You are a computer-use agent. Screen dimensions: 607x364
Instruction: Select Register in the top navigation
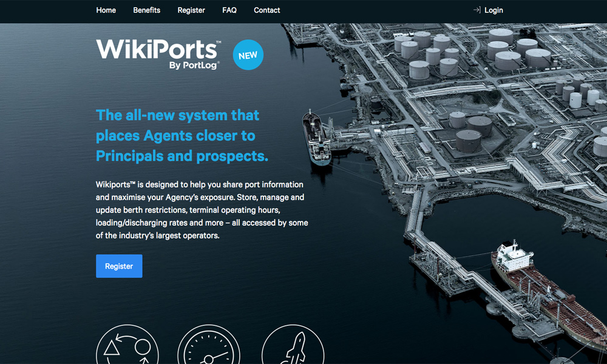pos(191,10)
